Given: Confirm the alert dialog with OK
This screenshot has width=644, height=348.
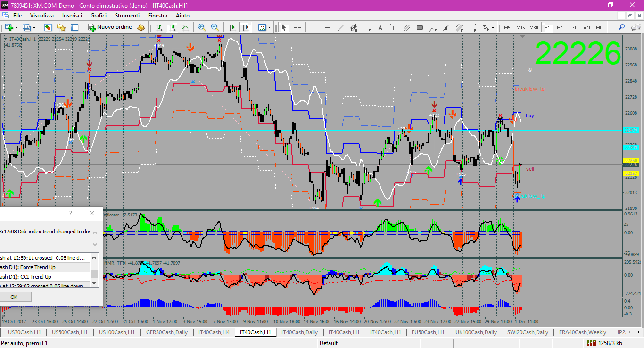Looking at the screenshot, I should point(14,297).
